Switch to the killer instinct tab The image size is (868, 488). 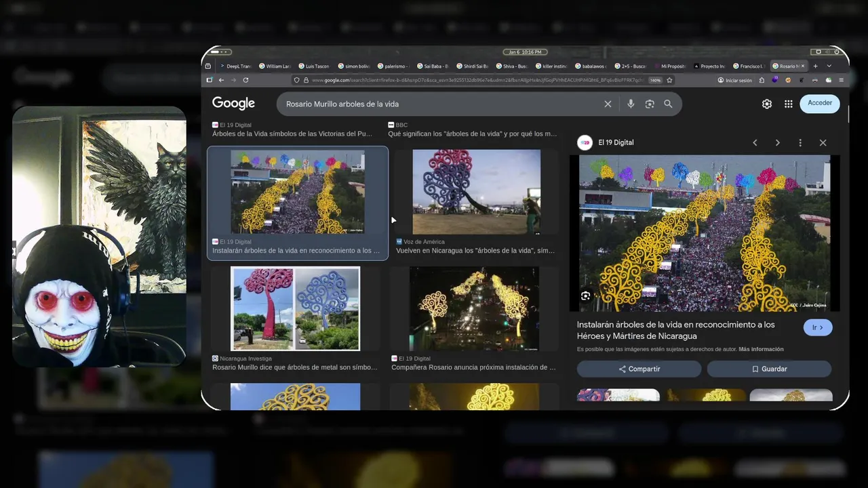pyautogui.click(x=551, y=66)
